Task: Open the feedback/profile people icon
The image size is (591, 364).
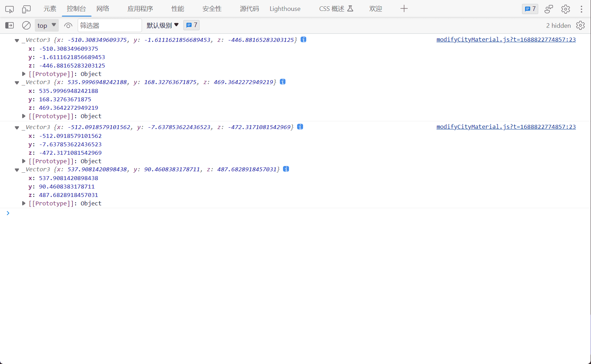Action: click(x=549, y=9)
